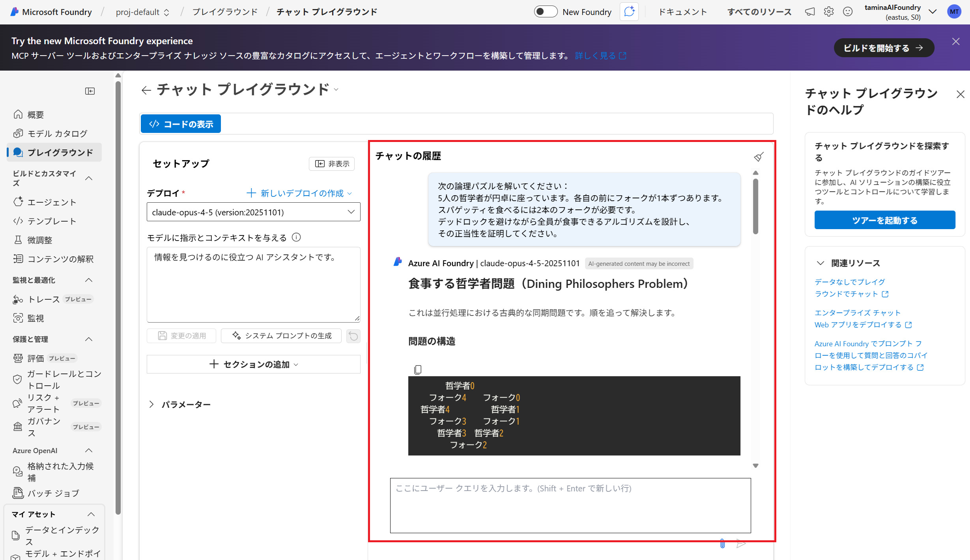Open the デプロイ model dropdown
The image size is (970, 560).
253,212
